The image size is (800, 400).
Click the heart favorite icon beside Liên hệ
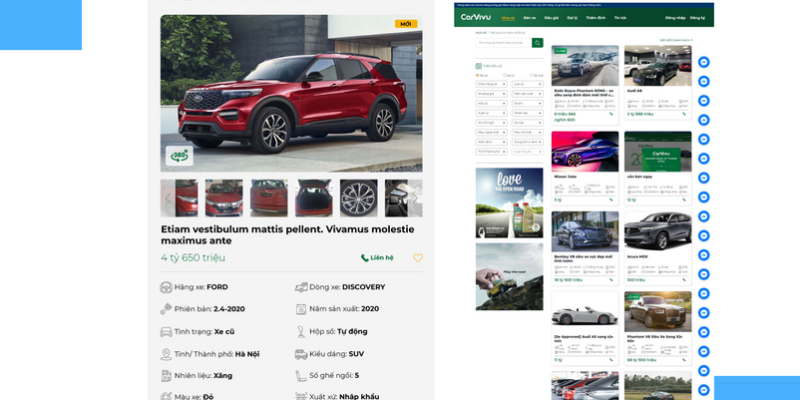click(418, 258)
